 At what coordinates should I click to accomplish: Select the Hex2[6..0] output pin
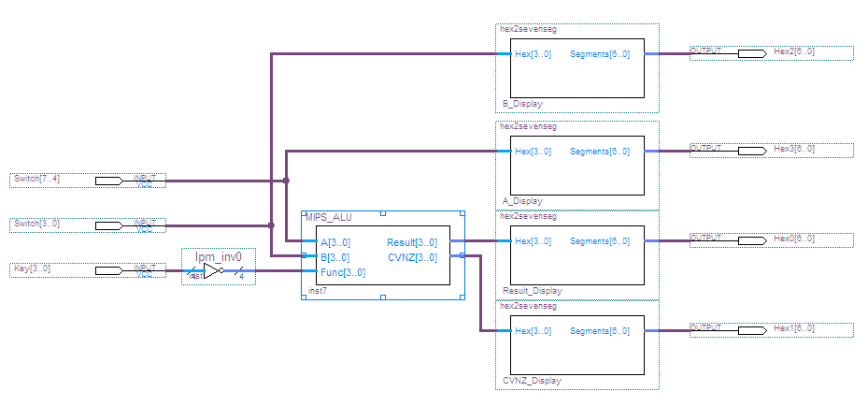[x=752, y=53]
